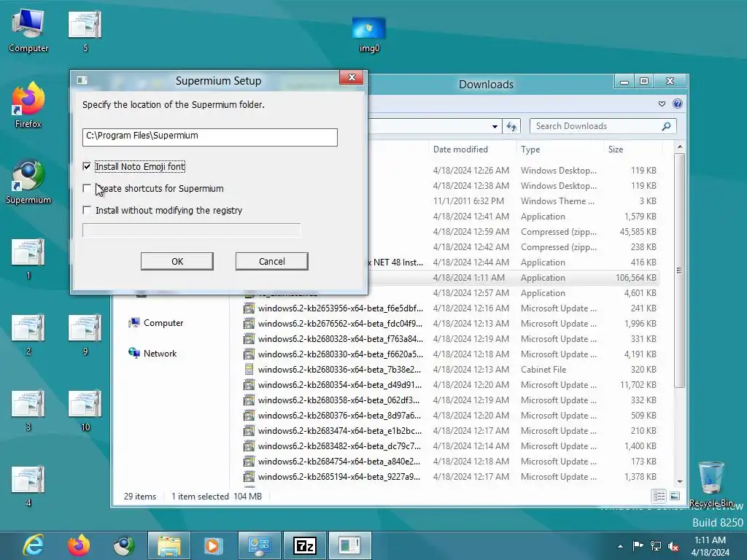Check Install without modifying the registry

tap(87, 210)
